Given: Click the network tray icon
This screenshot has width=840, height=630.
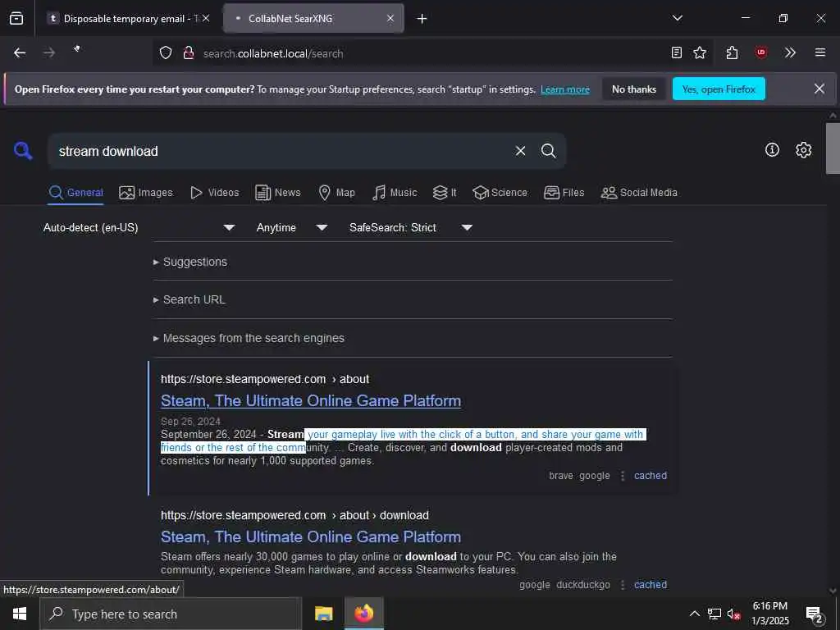Looking at the screenshot, I should click(x=714, y=614).
